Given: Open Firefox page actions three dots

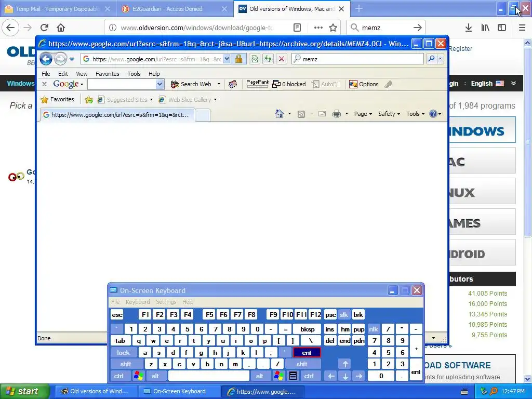Looking at the screenshot, I should click(318, 28).
